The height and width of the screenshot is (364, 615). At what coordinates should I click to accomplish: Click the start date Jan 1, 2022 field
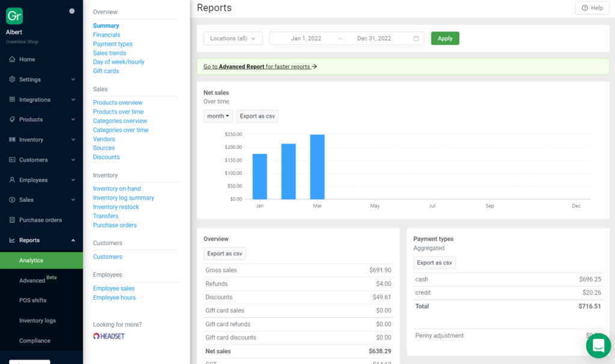(306, 38)
